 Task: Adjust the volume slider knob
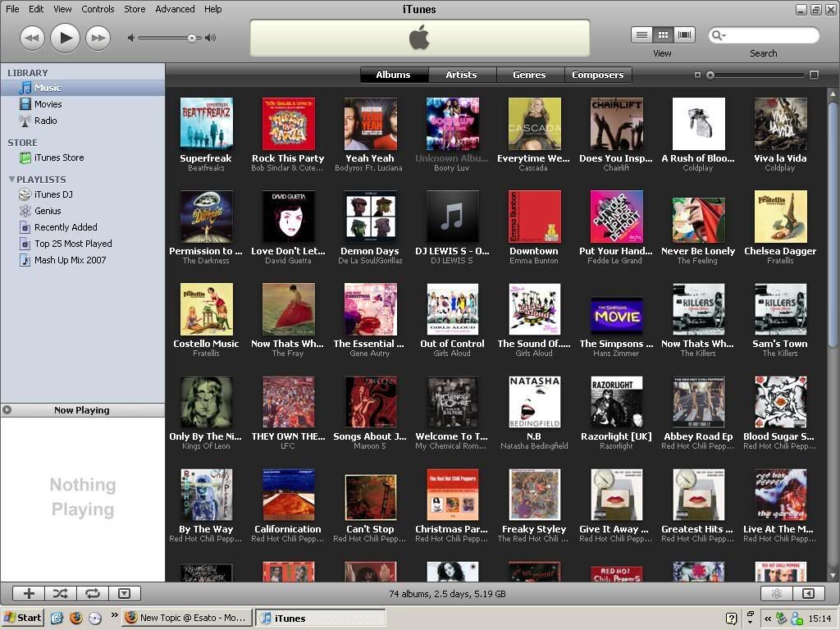[x=192, y=38]
